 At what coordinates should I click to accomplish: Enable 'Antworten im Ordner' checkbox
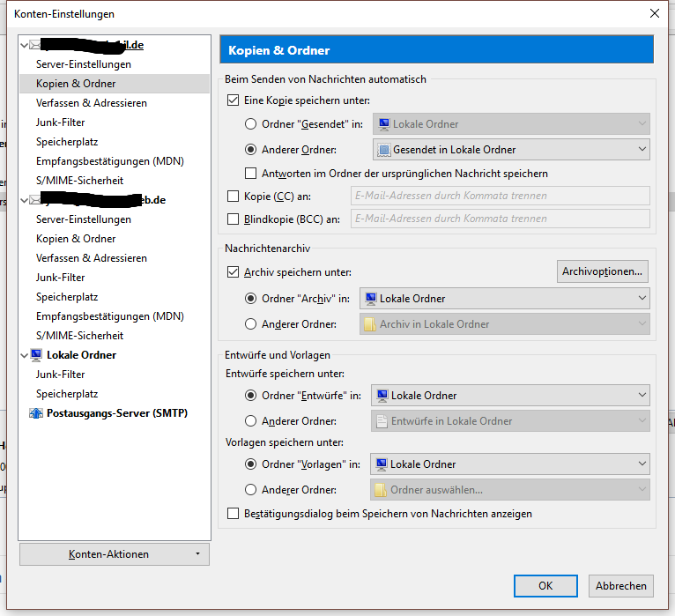pos(251,174)
